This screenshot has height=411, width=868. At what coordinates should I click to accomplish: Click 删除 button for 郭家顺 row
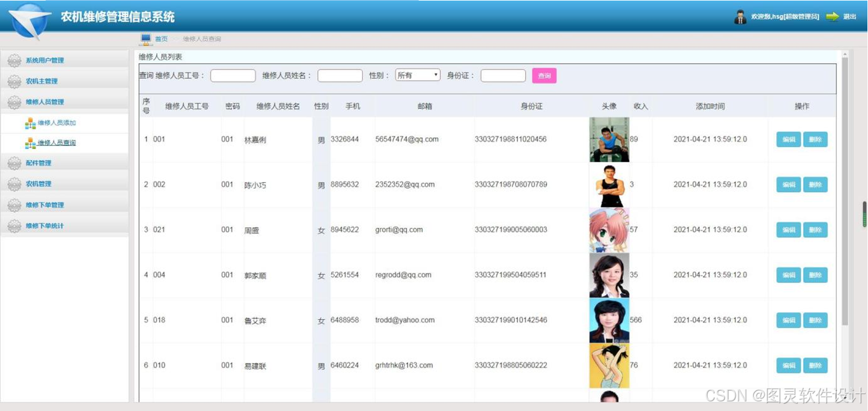click(815, 275)
